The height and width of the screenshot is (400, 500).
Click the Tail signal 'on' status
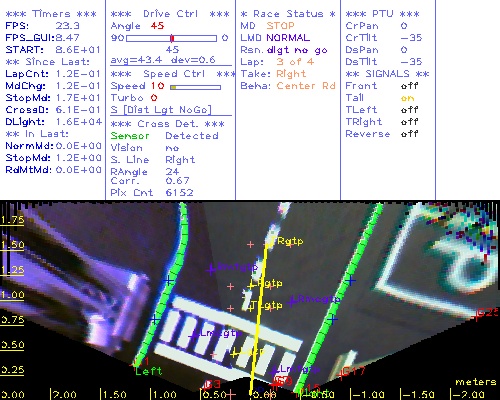[407, 98]
